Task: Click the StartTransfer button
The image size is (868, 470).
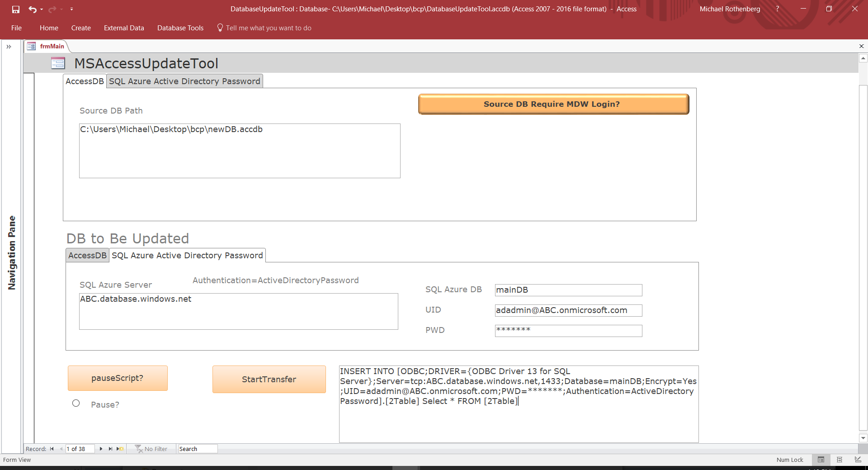Action: (x=269, y=380)
